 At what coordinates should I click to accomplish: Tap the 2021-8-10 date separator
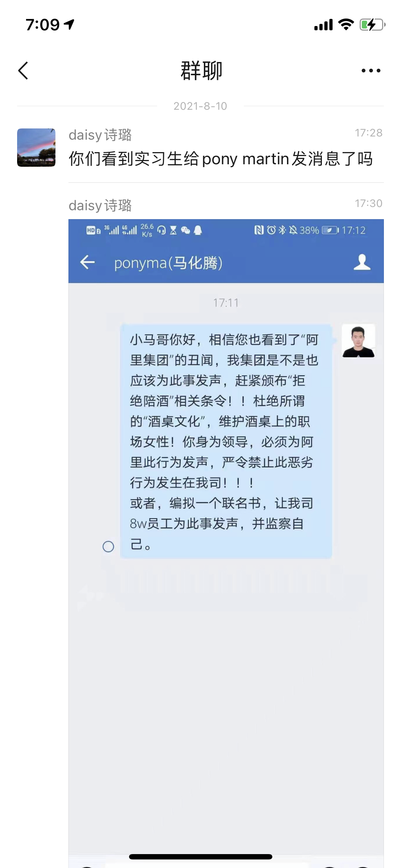[200, 106]
